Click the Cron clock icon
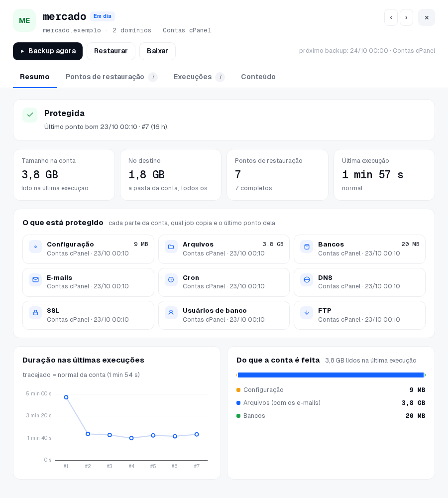The height and width of the screenshot is (498, 448). (171, 280)
